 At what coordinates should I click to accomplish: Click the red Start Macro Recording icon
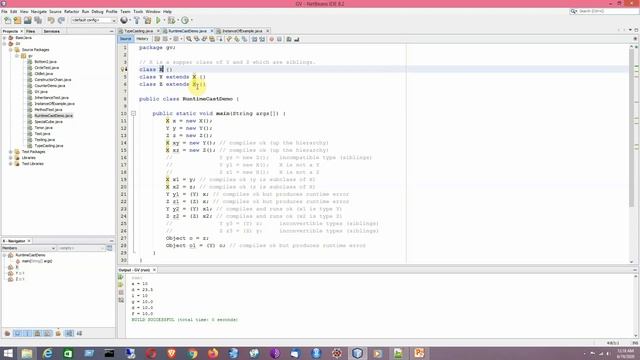[x=271, y=39]
